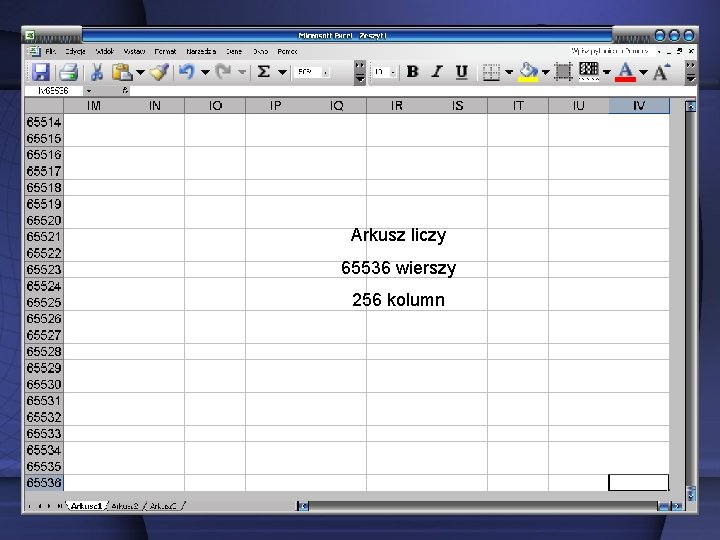720x540 pixels.
Task: Click the grid pattern icon before font color
Action: pyautogui.click(x=589, y=72)
